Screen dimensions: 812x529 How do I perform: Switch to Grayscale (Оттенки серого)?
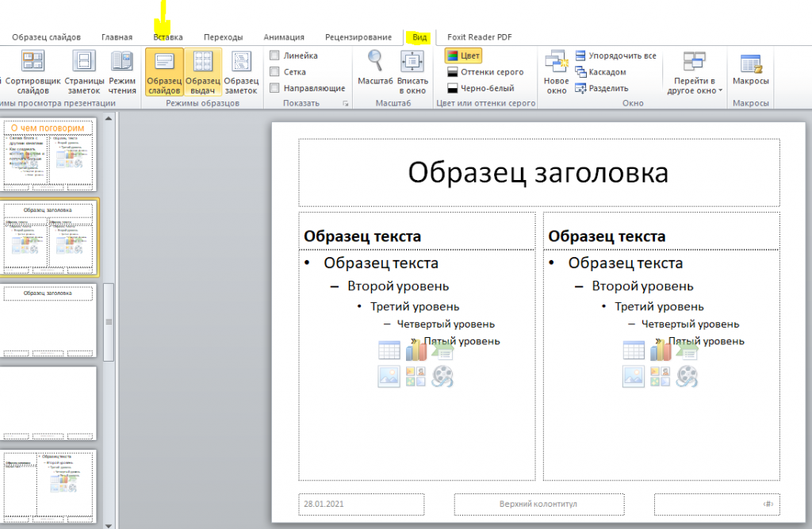tap(485, 72)
